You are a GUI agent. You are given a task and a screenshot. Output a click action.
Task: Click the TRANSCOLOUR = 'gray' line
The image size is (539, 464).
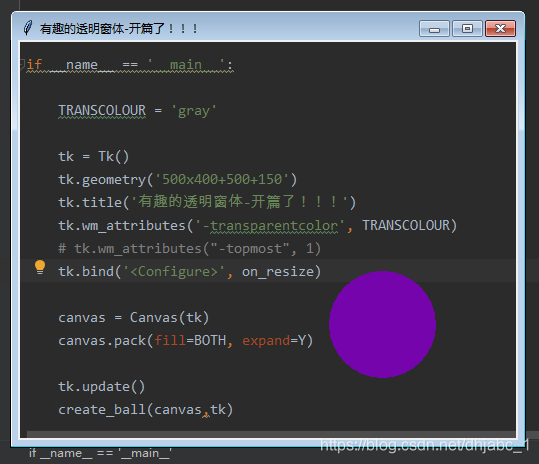pyautogui.click(x=137, y=111)
